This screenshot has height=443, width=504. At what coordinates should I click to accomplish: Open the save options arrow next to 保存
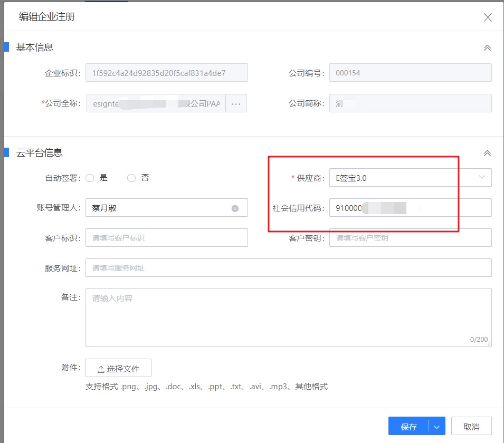[436, 426]
